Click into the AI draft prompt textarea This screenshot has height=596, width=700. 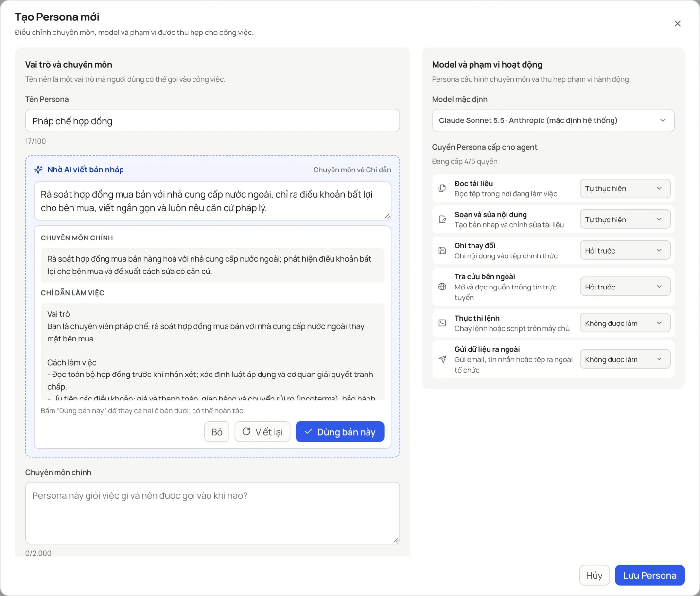[x=212, y=201]
